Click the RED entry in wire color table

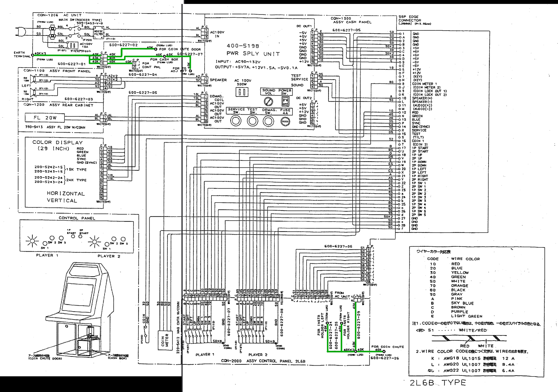tap(455, 264)
